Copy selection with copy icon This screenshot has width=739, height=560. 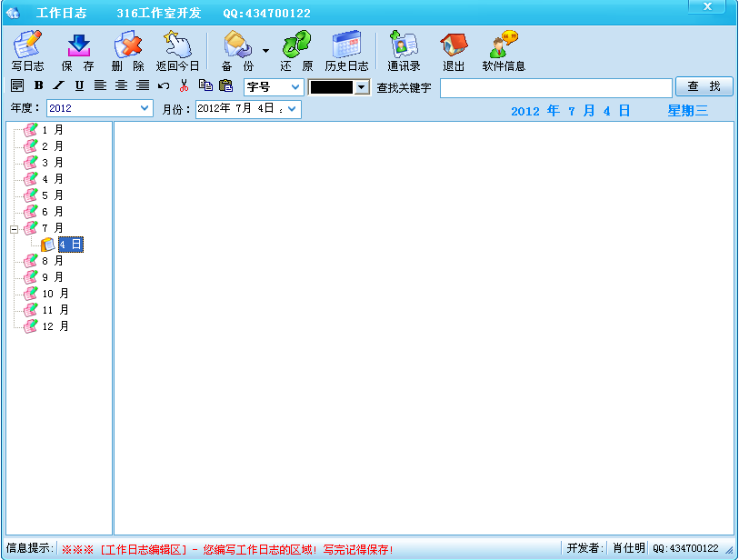point(205,85)
